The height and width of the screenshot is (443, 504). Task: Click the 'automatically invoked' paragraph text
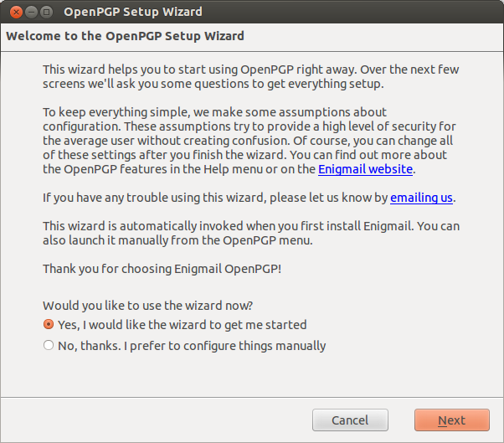[x=251, y=233]
